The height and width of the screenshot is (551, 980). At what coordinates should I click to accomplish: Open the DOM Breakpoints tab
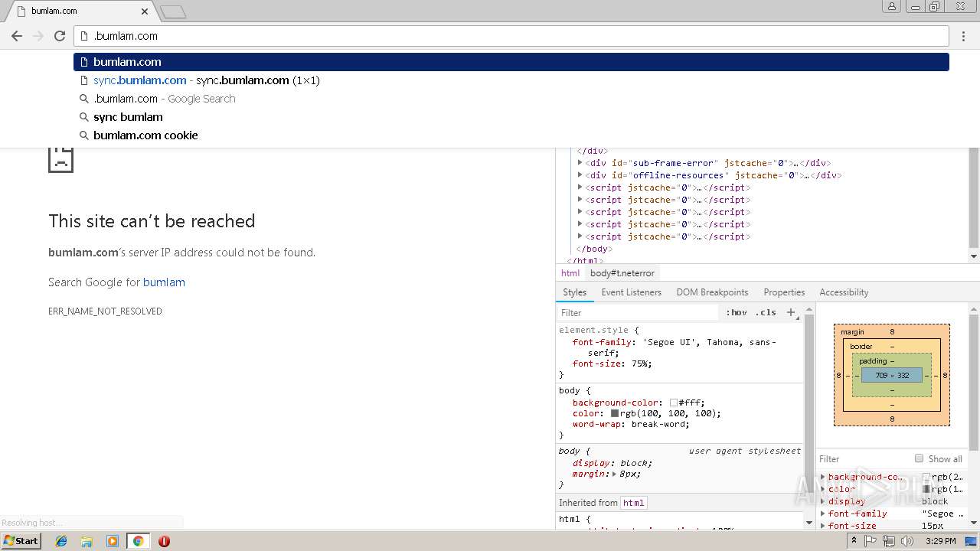click(x=712, y=292)
